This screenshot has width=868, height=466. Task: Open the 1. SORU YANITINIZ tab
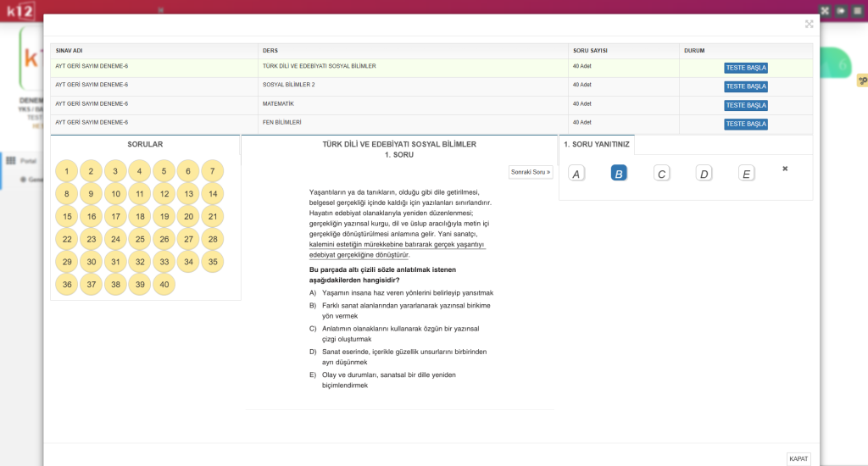pos(597,144)
